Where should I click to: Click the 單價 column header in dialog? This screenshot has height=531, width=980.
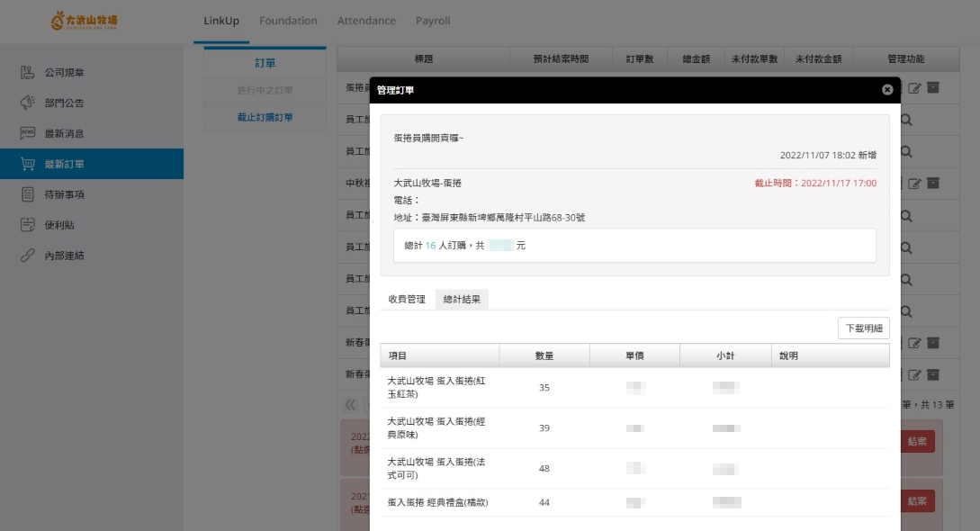(634, 355)
